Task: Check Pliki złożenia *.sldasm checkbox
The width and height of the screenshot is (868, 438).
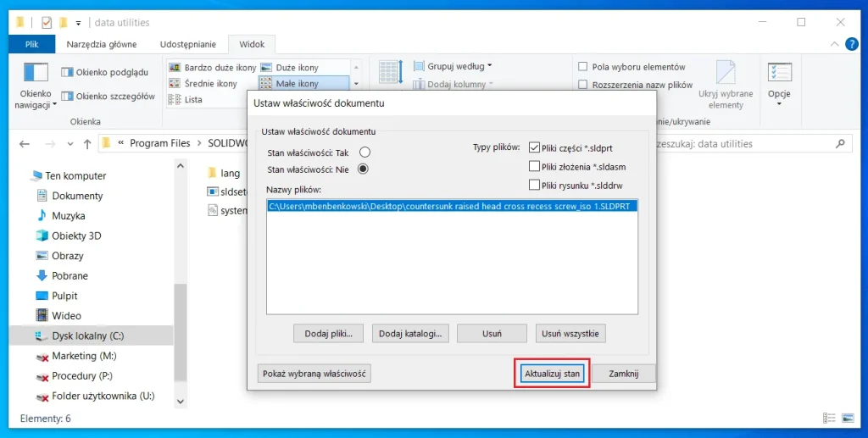Action: coord(534,166)
